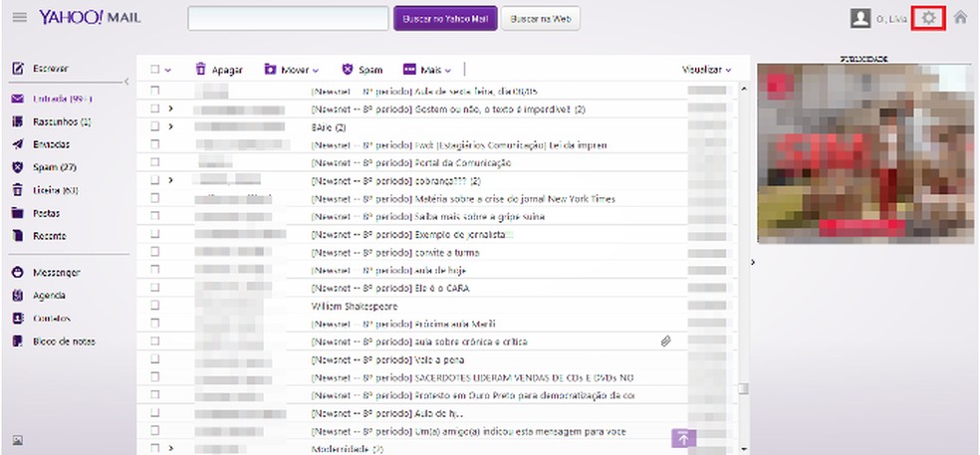Open the Visualizar dropdown
The image size is (980, 455).
[706, 70]
